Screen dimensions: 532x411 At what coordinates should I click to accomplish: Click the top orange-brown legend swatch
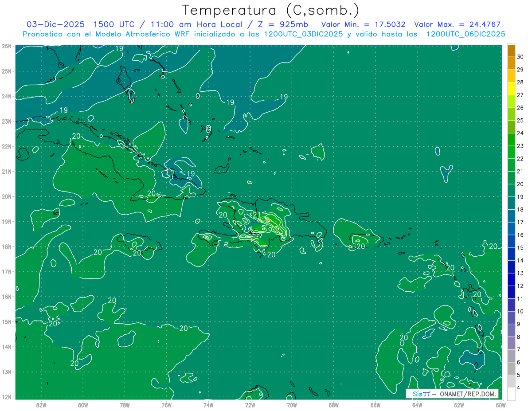point(511,51)
